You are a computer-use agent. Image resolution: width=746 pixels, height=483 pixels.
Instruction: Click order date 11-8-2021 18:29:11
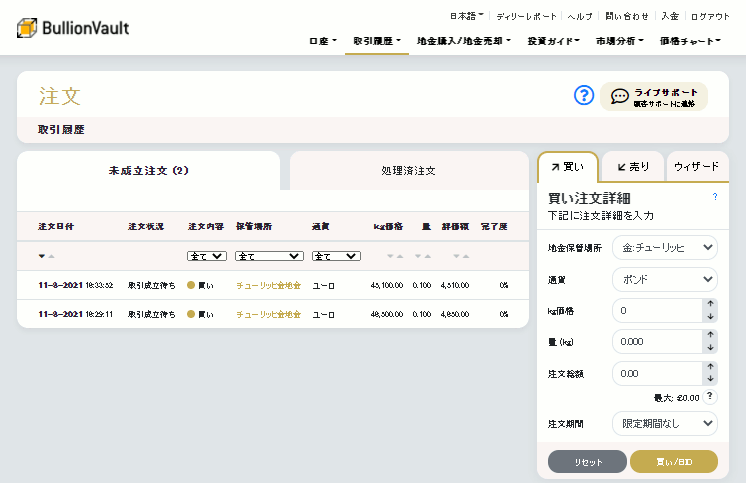point(76,314)
